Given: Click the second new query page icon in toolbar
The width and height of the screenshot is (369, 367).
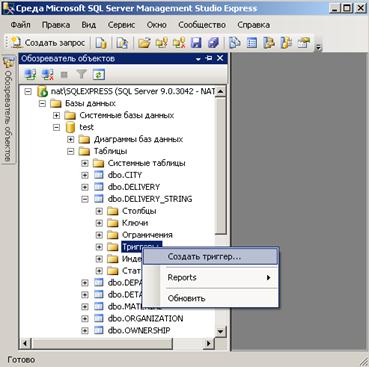Looking at the screenshot, I should [122, 43].
